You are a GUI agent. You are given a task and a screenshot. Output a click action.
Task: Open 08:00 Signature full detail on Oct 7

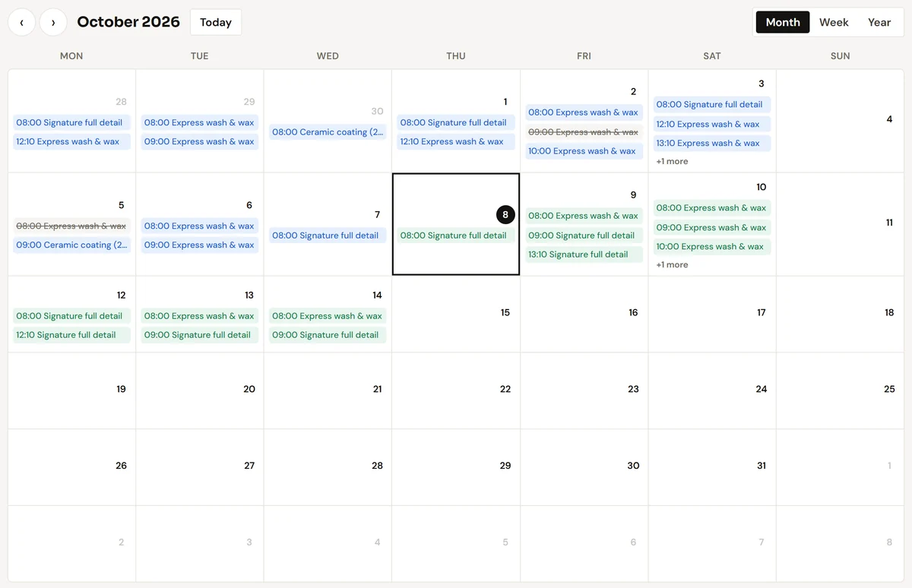(328, 236)
